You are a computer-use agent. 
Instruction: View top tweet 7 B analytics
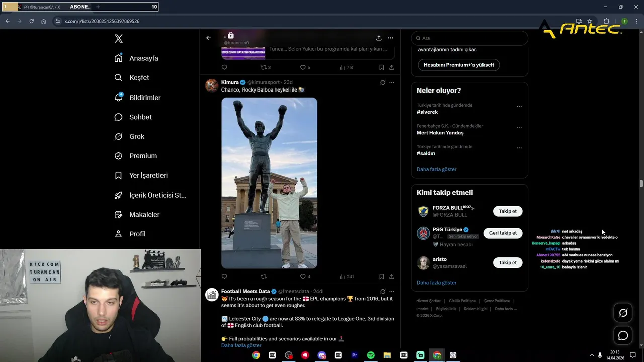pyautogui.click(x=346, y=67)
